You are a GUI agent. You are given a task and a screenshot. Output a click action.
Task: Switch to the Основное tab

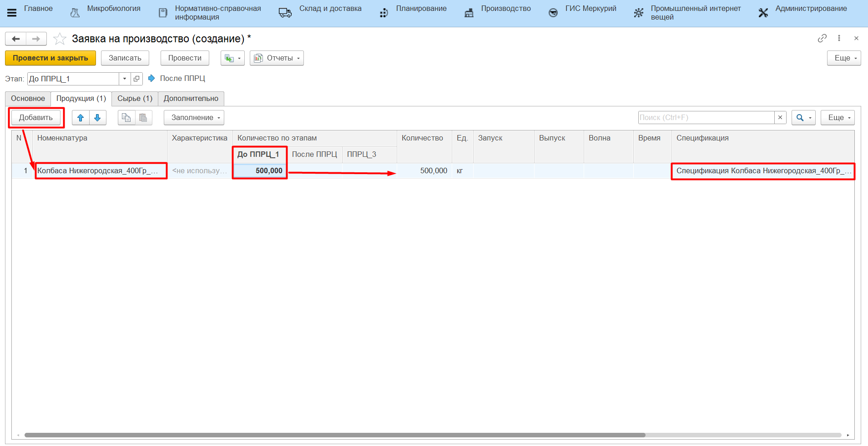(x=28, y=99)
